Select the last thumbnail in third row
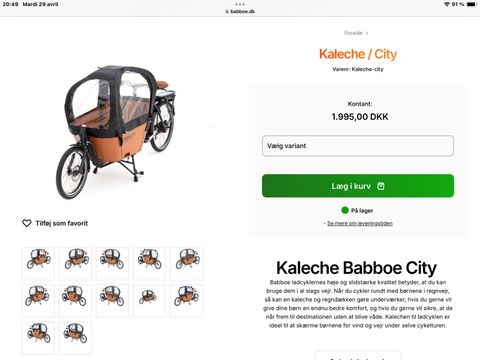Screen dimensions: 480x360 [x=75, y=338]
